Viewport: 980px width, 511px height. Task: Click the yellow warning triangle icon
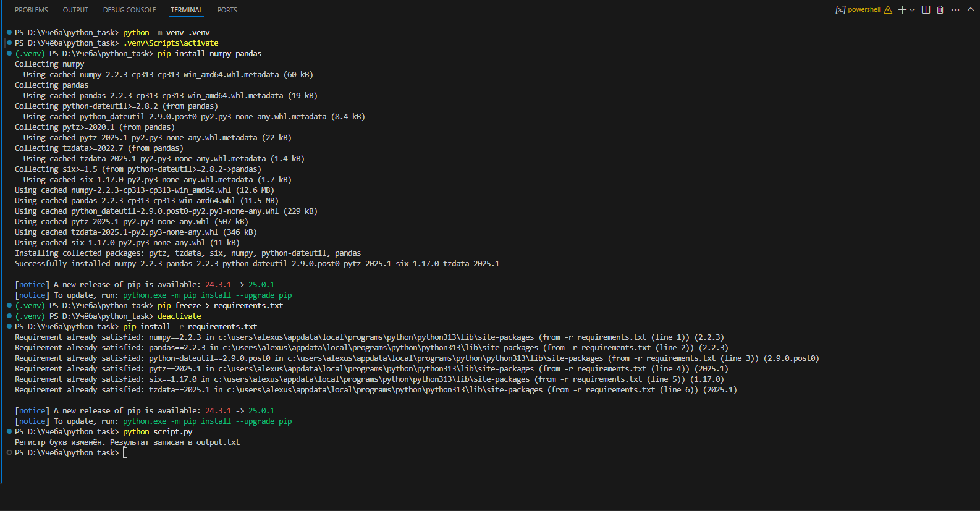(888, 10)
